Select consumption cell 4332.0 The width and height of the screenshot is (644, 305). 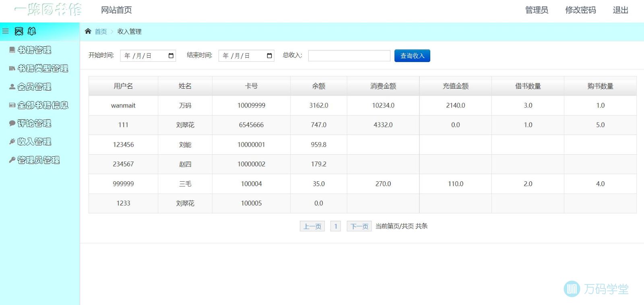pos(383,125)
